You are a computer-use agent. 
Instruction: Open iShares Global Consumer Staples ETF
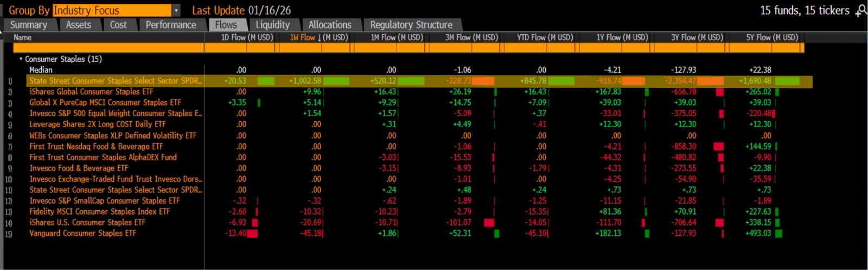coord(91,92)
